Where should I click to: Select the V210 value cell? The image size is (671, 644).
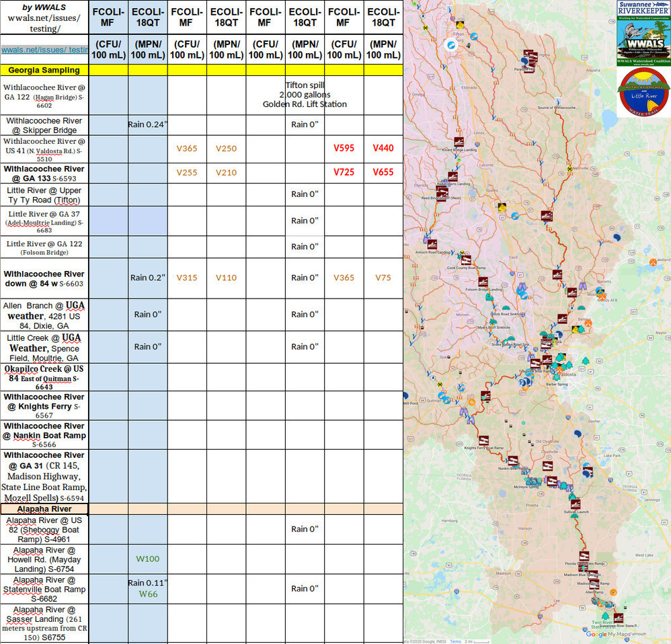(x=226, y=173)
